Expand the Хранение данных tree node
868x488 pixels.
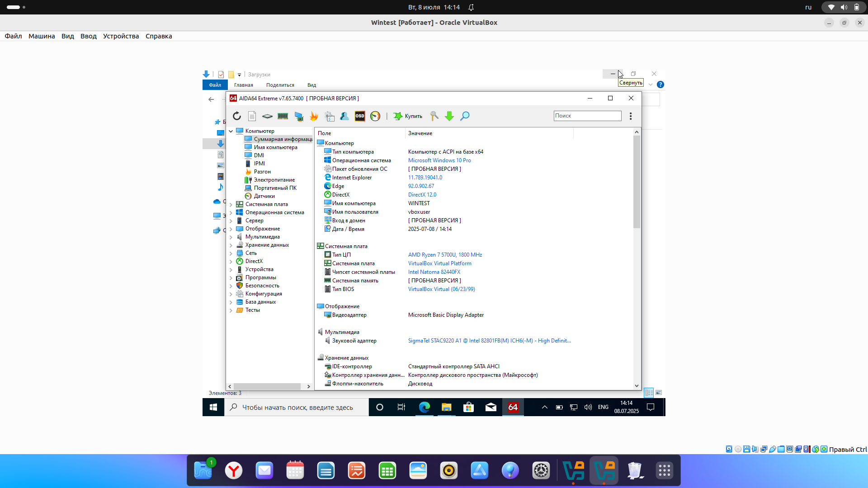(x=231, y=245)
